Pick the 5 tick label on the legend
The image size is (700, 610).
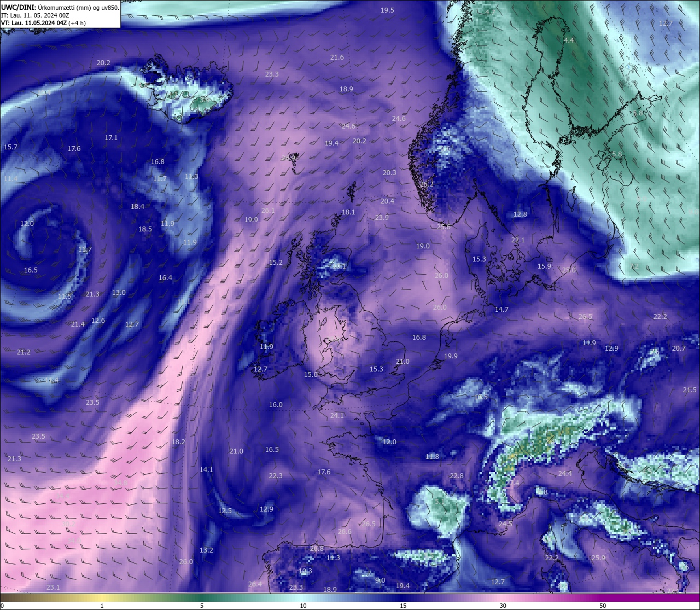pos(202,606)
